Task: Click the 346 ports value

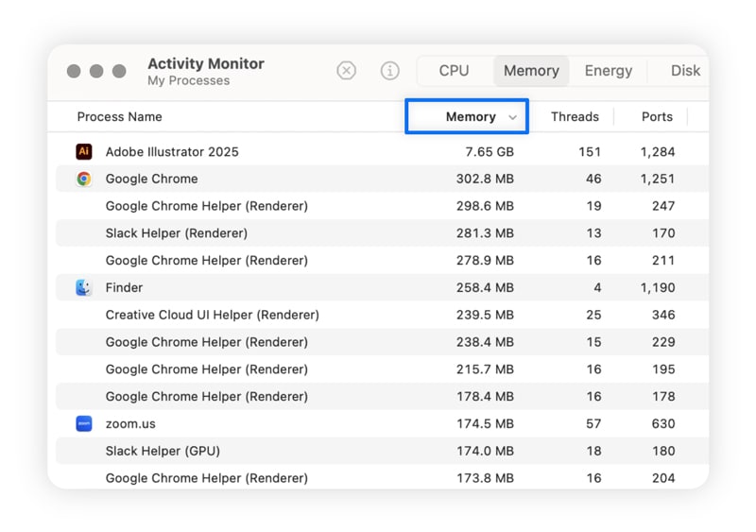Action: pyautogui.click(x=663, y=315)
